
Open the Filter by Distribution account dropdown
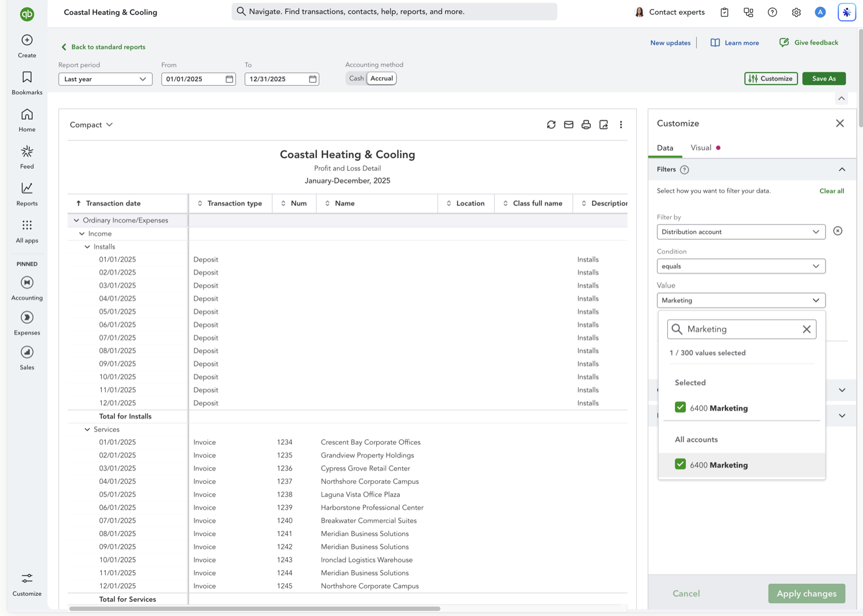click(x=741, y=232)
